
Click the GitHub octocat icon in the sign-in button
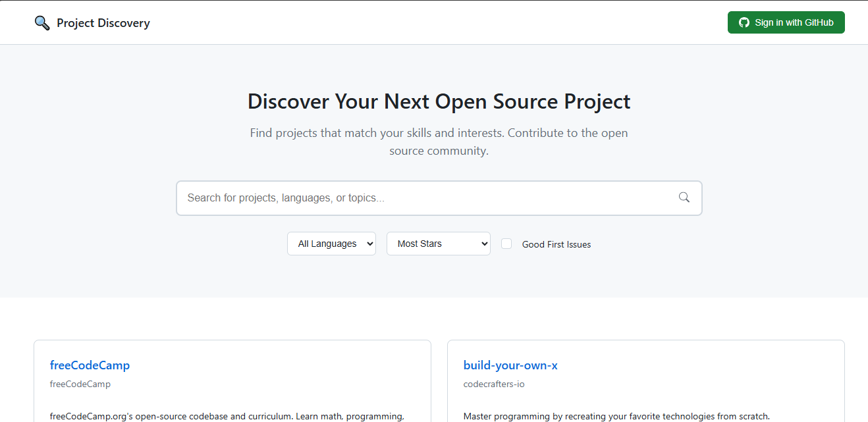[x=744, y=22]
